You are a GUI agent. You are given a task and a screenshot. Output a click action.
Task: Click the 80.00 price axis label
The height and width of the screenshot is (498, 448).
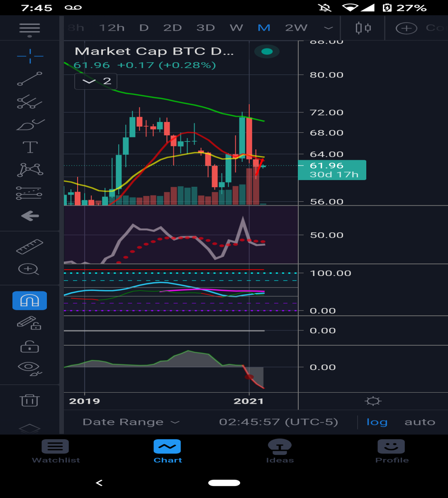tap(327, 75)
